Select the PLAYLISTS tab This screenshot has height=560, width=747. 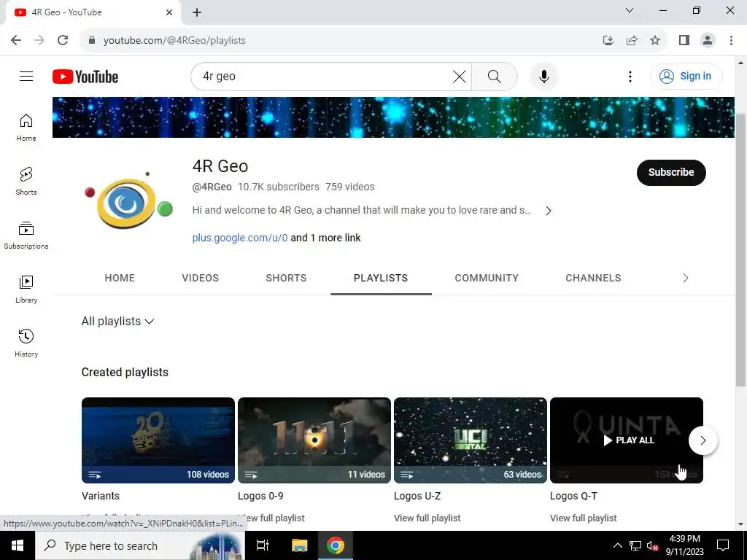coord(381,278)
